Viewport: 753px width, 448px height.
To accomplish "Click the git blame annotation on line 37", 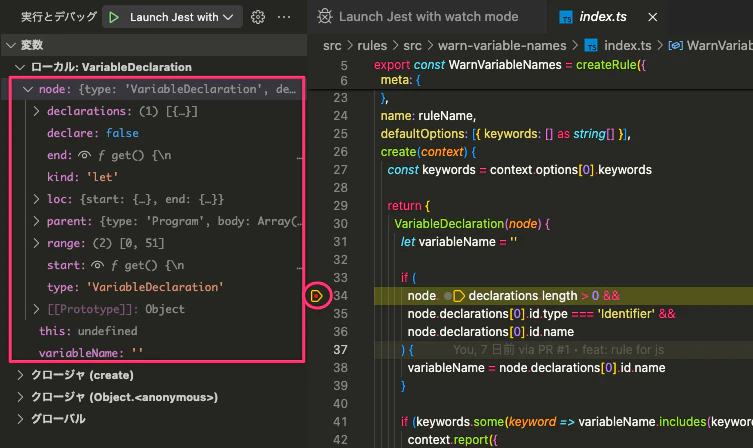I will [x=558, y=350].
